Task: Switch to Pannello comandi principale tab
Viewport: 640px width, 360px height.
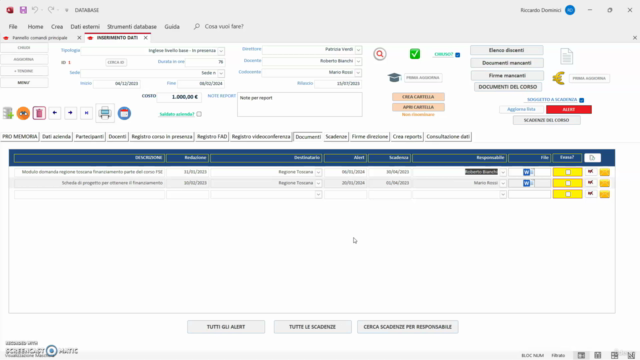Action: click(x=40, y=38)
